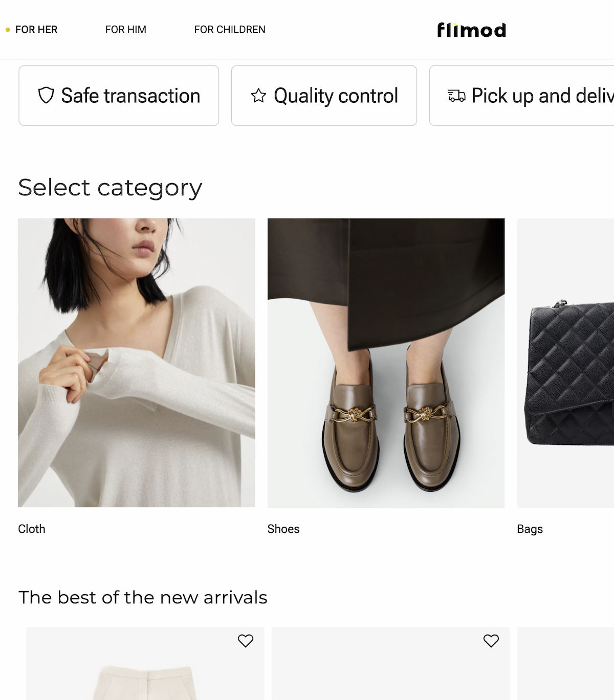Open the Shoes category image
The width and height of the screenshot is (614, 700).
[386, 363]
